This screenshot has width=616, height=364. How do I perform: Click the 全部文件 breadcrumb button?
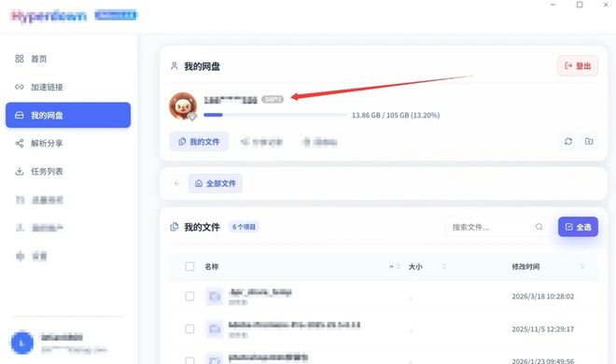click(x=216, y=183)
